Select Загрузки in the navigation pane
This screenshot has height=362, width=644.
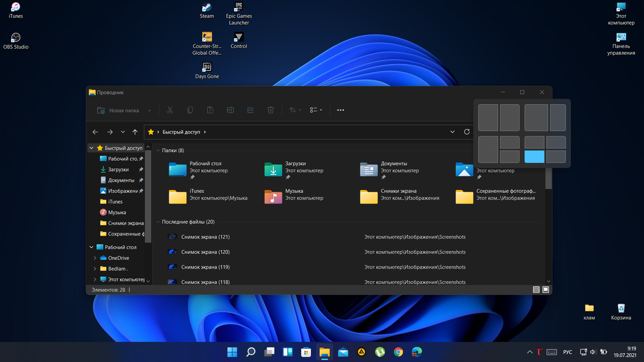[x=118, y=169]
